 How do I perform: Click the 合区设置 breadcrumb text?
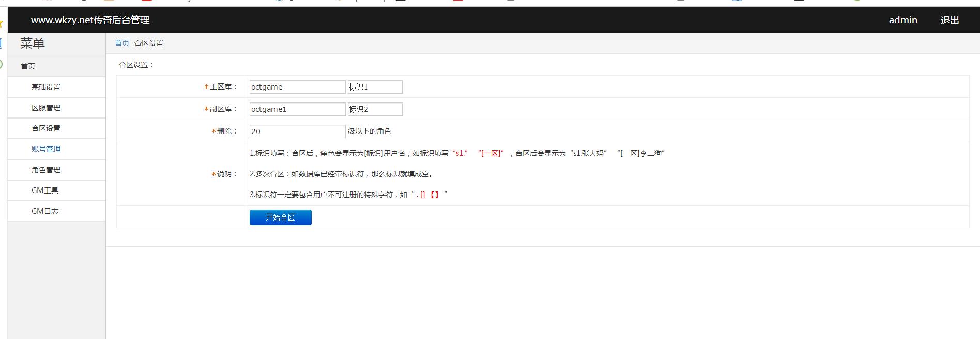point(149,43)
